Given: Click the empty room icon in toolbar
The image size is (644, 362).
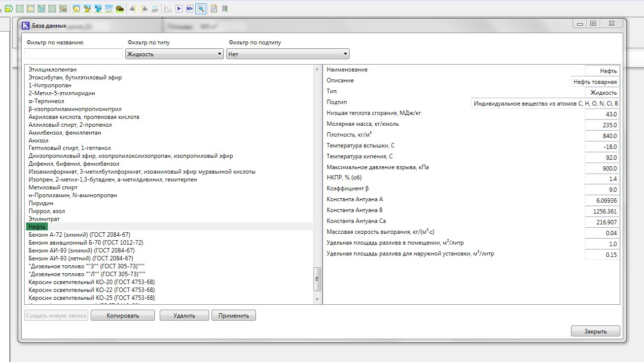Looking at the screenshot, I should tap(20, 8).
